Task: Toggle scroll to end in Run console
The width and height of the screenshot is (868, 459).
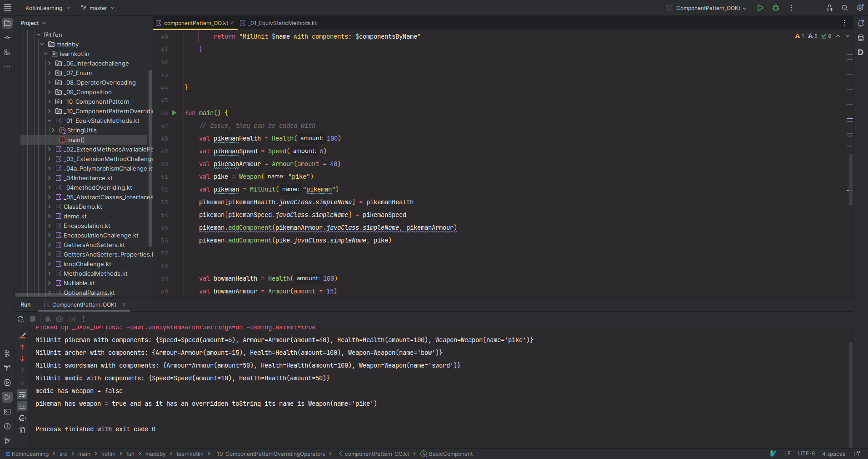Action: [22, 406]
